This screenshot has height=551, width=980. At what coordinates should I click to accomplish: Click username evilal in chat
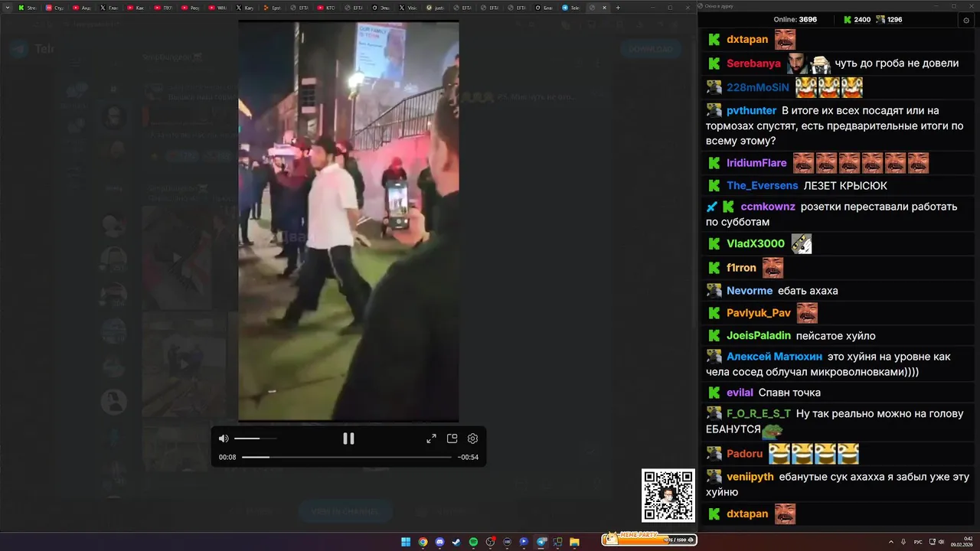point(740,393)
